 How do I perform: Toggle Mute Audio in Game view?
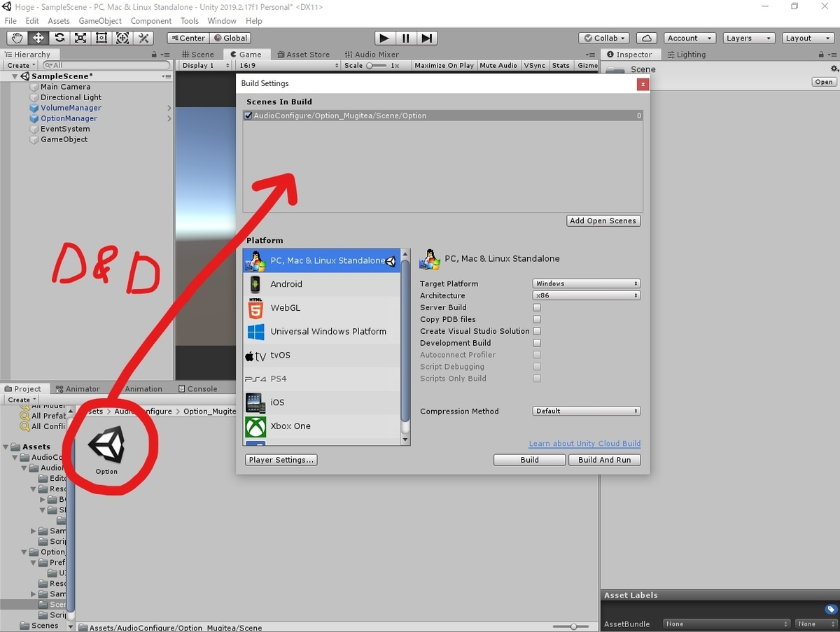(498, 65)
